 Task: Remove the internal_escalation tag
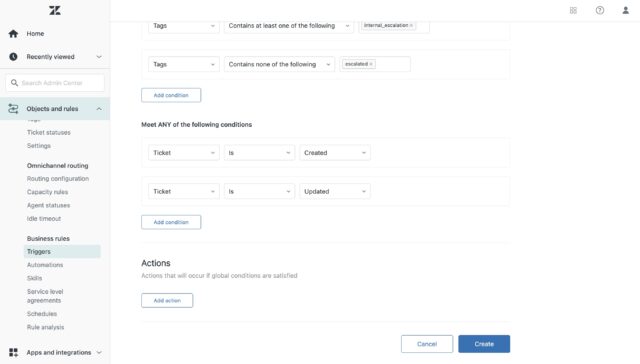tap(411, 25)
